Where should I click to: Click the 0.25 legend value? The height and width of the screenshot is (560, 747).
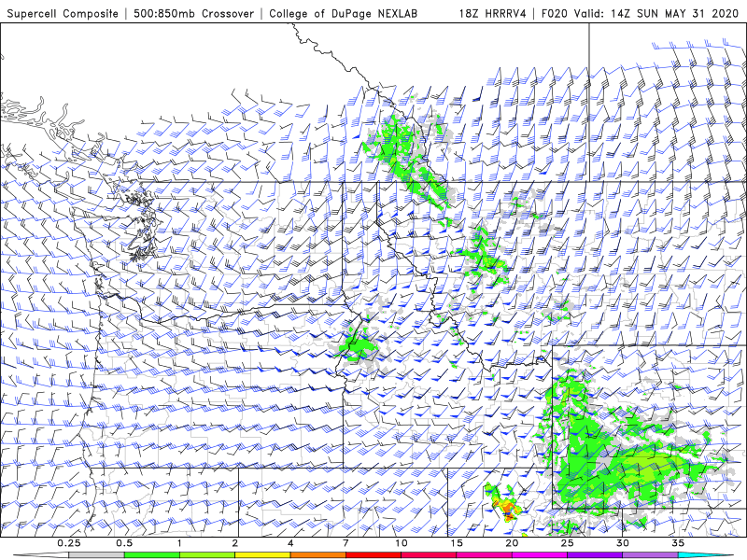(69, 543)
